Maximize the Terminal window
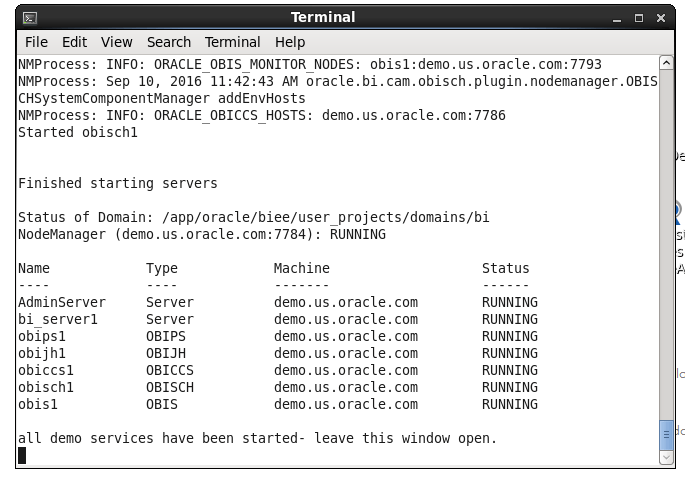 [x=639, y=18]
